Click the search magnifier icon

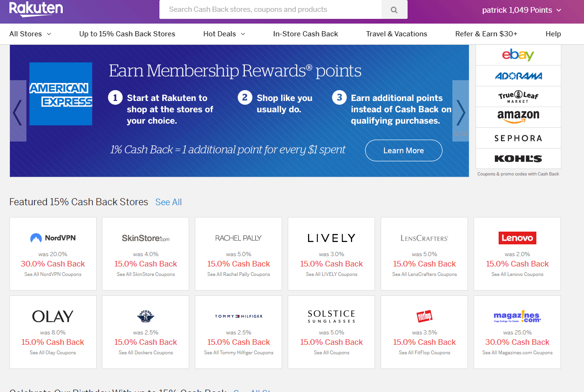(x=394, y=10)
